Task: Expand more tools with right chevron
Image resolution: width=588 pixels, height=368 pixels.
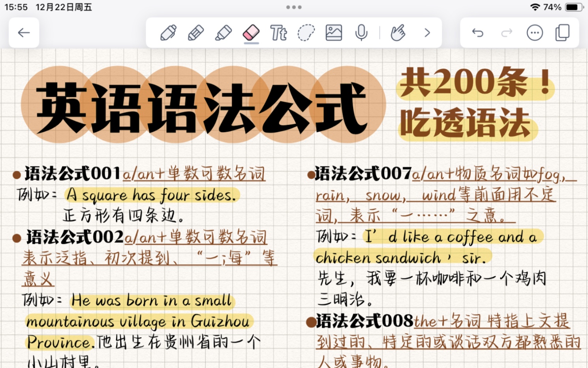Action: coord(427,33)
